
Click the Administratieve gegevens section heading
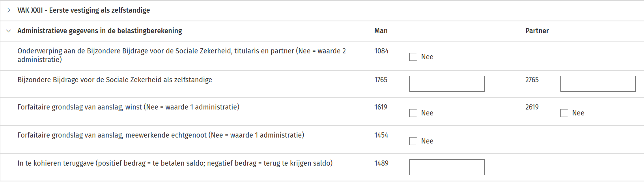click(100, 31)
